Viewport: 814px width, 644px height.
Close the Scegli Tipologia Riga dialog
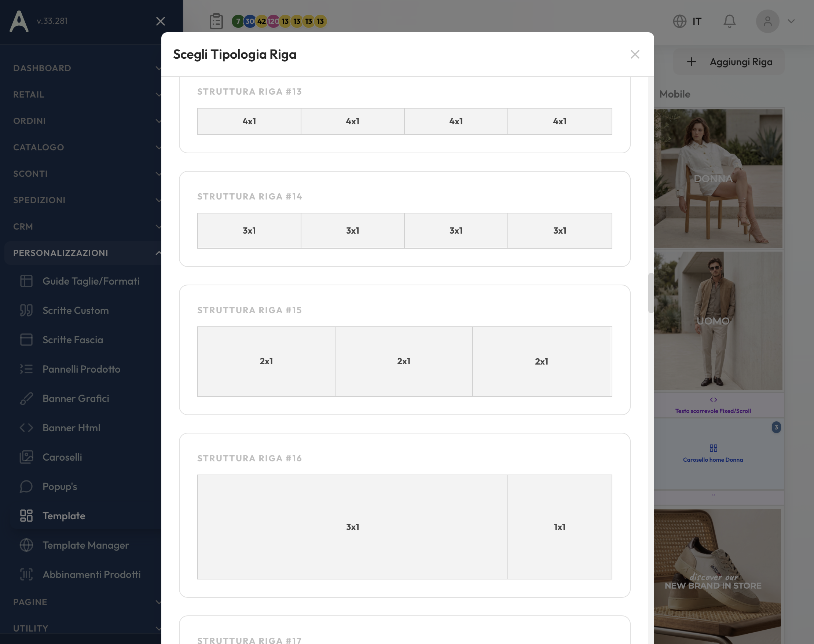point(635,54)
